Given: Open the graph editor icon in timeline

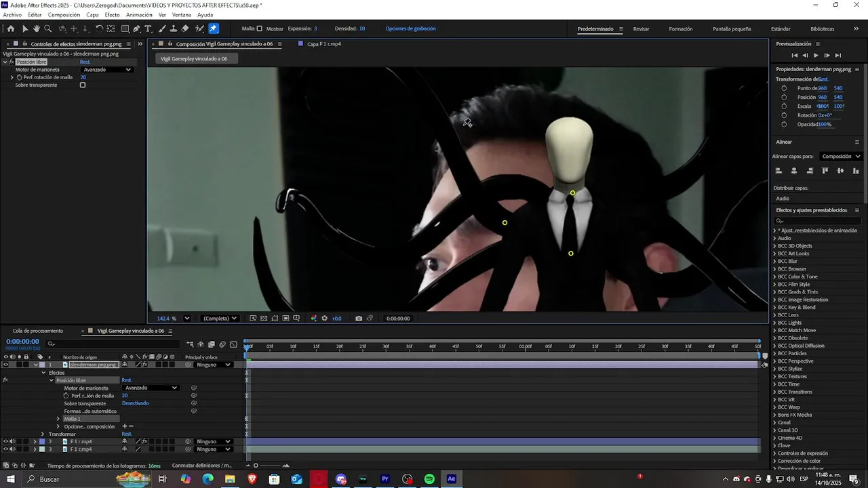Looking at the screenshot, I should [234, 345].
